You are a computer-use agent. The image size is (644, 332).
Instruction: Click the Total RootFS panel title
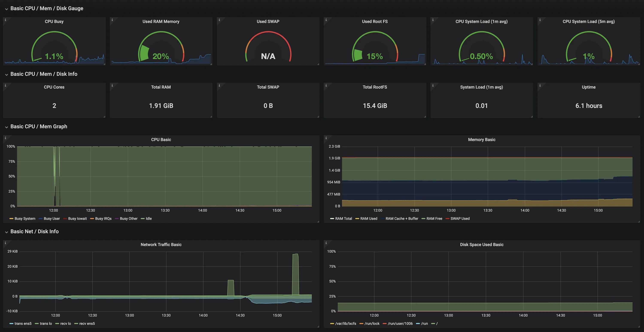(375, 87)
